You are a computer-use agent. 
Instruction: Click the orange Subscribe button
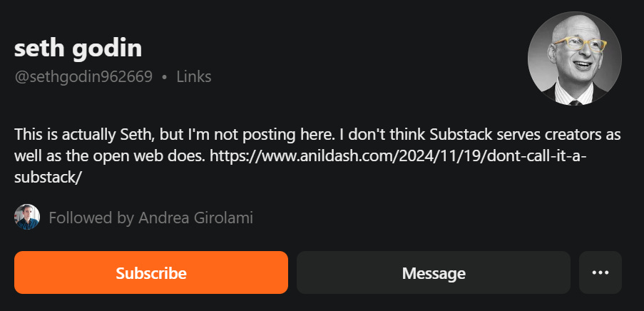click(x=151, y=272)
